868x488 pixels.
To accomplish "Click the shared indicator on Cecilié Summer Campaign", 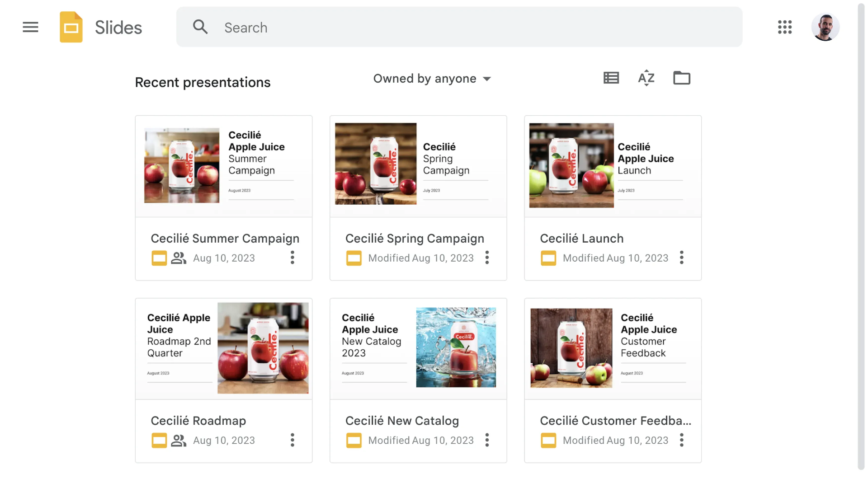I will [x=179, y=258].
